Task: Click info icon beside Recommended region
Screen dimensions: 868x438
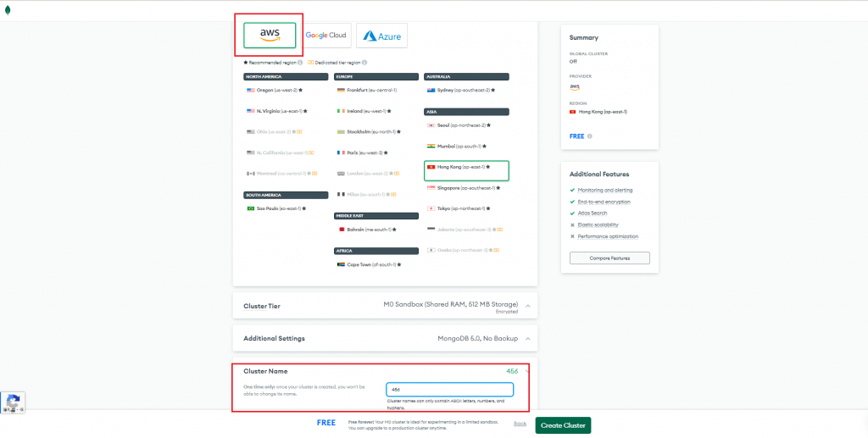Action: tap(300, 63)
